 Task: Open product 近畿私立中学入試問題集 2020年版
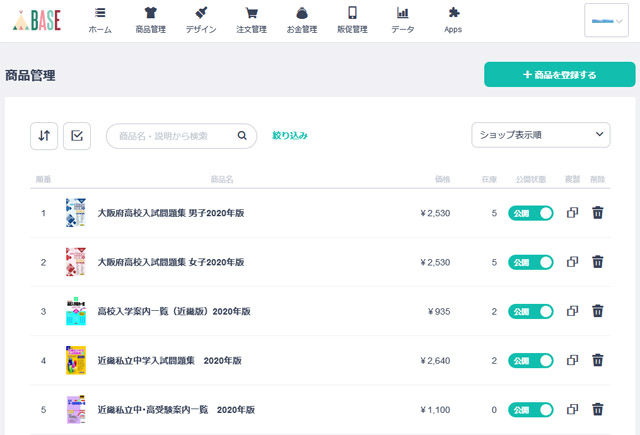[x=169, y=360]
